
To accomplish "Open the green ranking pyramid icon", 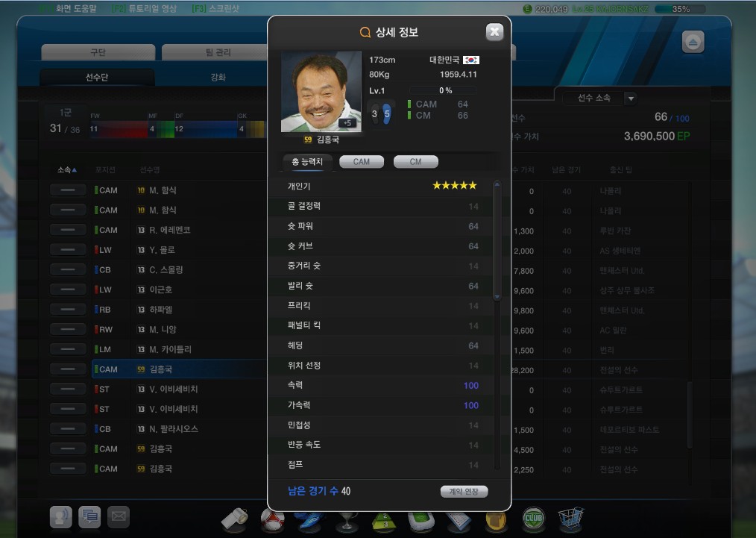I will [384, 522].
